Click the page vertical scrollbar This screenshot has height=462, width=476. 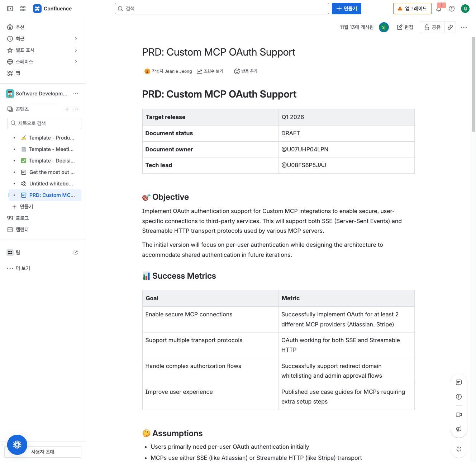pos(473,86)
